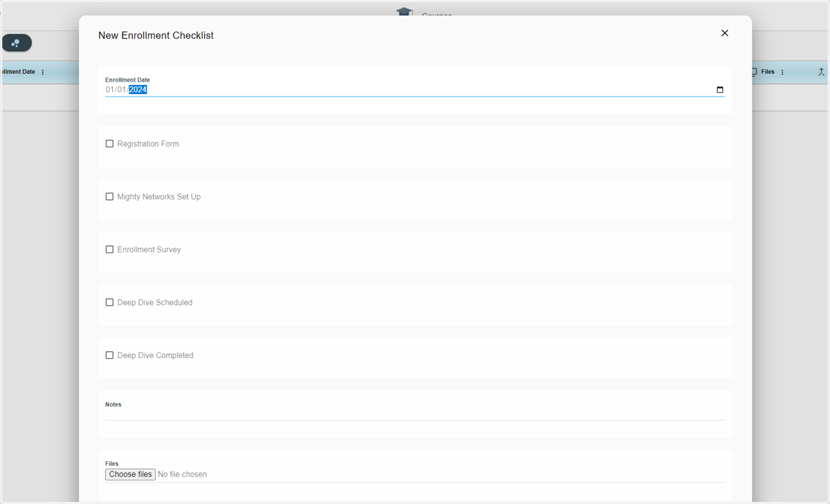The width and height of the screenshot is (830, 504).
Task: Toggle the Deep Dive Completed checkbox
Action: 109,355
